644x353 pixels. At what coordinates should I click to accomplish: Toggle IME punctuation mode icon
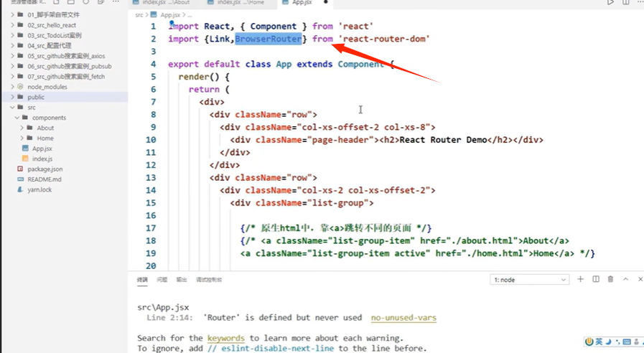click(617, 342)
